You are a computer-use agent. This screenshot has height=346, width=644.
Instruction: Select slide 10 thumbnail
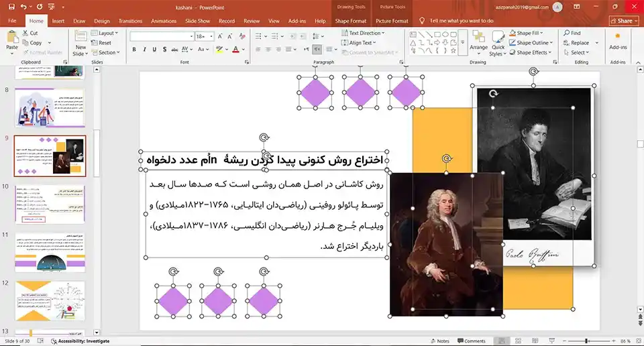(x=50, y=204)
